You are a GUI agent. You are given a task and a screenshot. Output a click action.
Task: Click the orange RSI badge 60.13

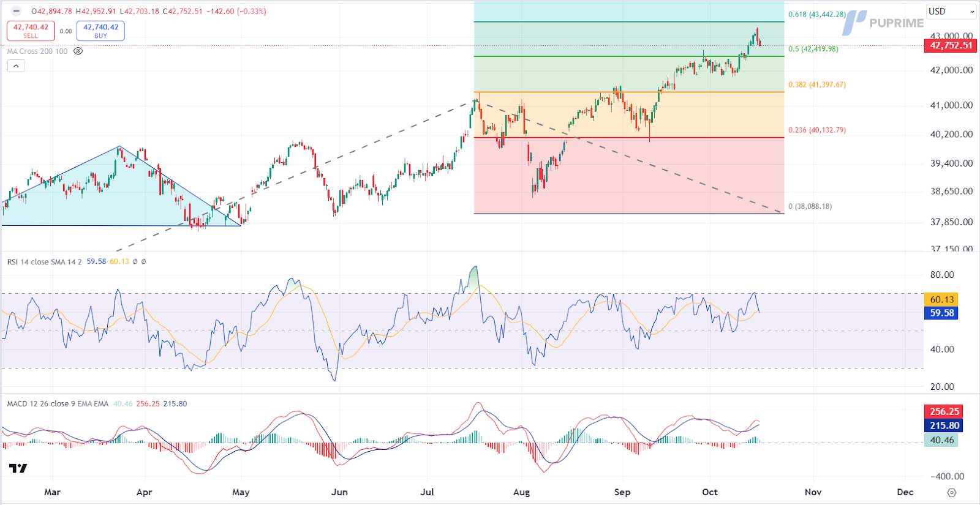click(x=941, y=299)
